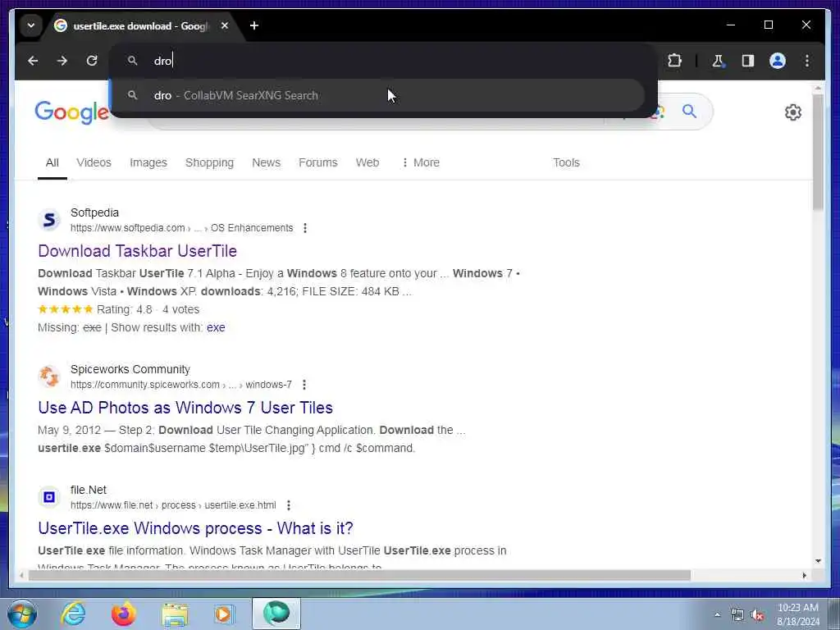Select the All results tab

coord(52,163)
